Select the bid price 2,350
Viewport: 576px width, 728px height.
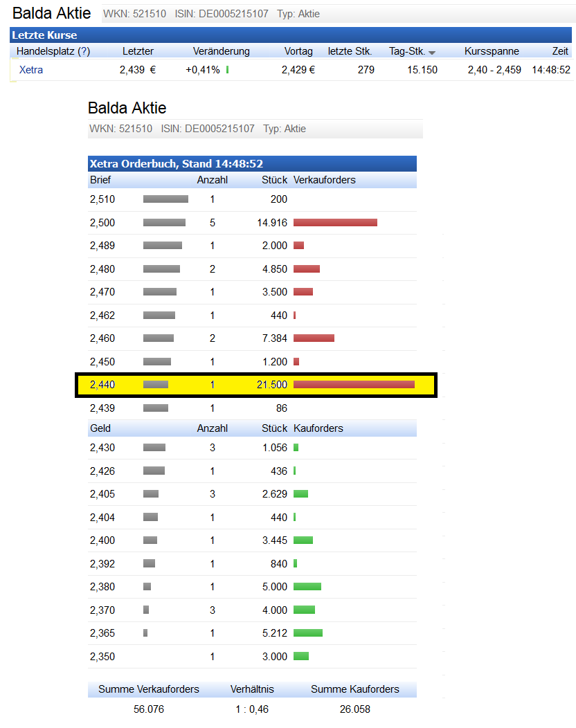coord(102,657)
